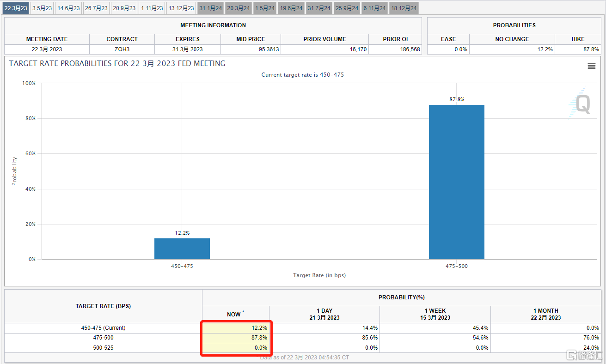Click the 12.2% data label above the bar
606x364 pixels.
click(182, 233)
